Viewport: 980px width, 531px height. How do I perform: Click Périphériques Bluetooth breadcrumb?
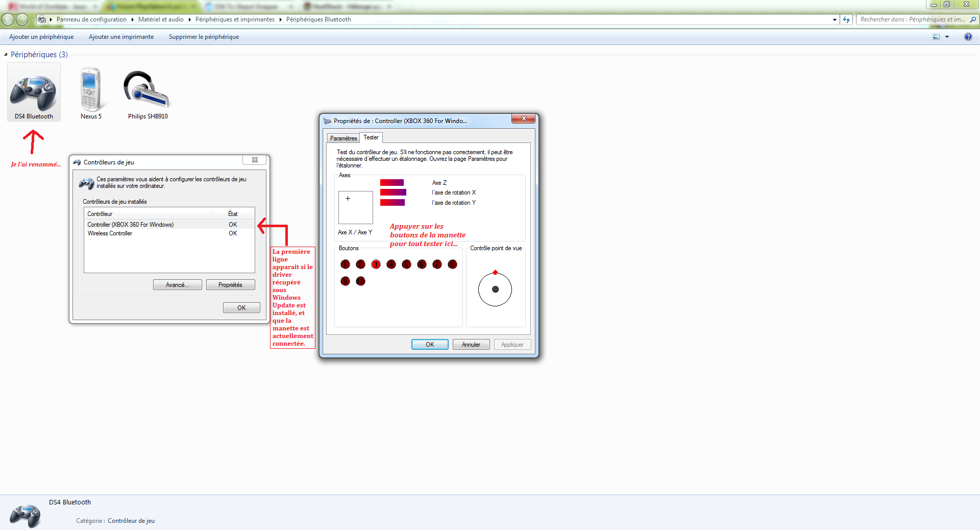[318, 19]
